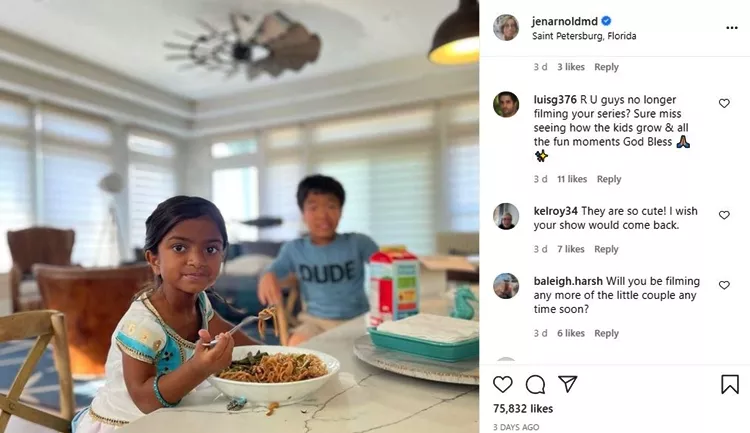
Task: Like the baleigh.harsh comment with its heart
Action: point(724,285)
